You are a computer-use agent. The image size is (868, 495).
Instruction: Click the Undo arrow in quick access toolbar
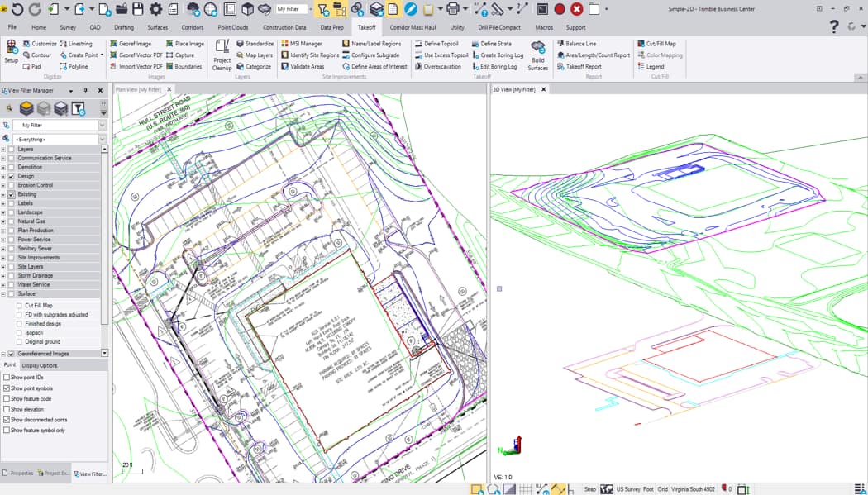click(x=17, y=9)
